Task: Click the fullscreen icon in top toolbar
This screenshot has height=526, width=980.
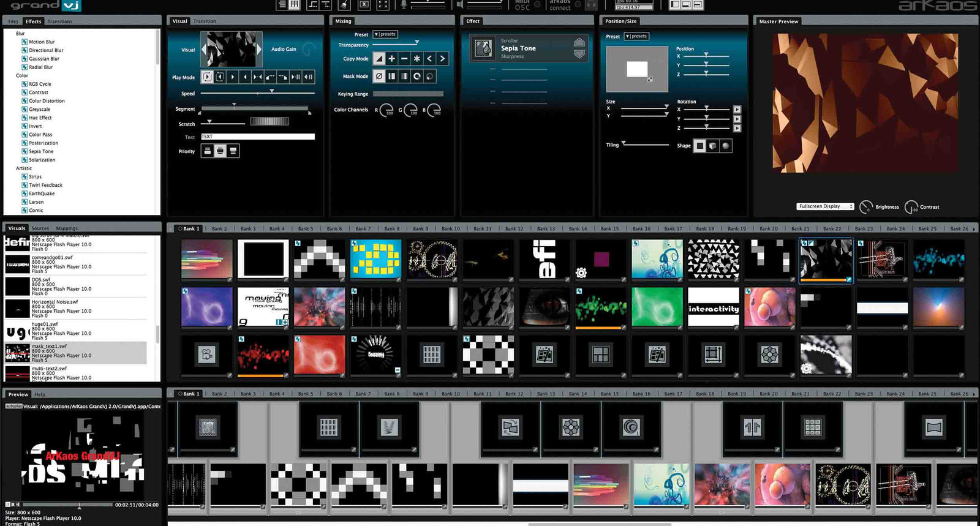Action: coord(383,5)
